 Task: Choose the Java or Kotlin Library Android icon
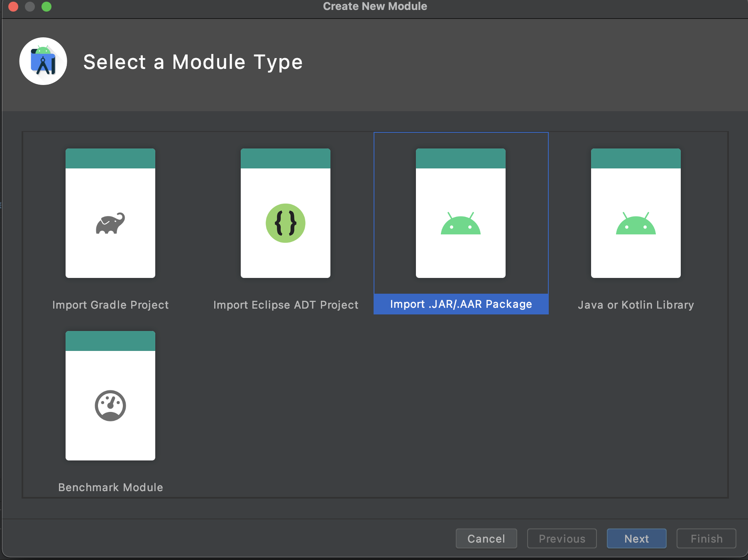pos(636,223)
